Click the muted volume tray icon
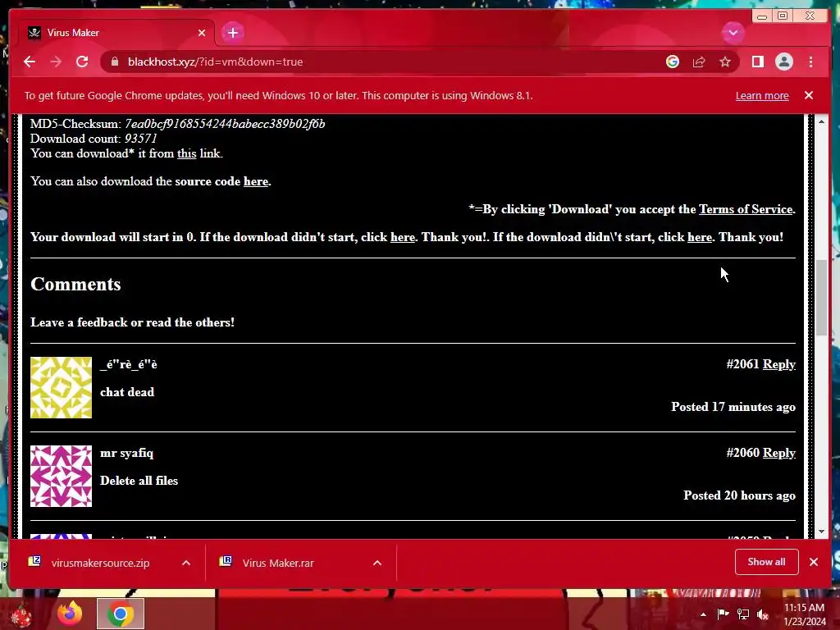The height and width of the screenshot is (630, 840). [x=763, y=614]
